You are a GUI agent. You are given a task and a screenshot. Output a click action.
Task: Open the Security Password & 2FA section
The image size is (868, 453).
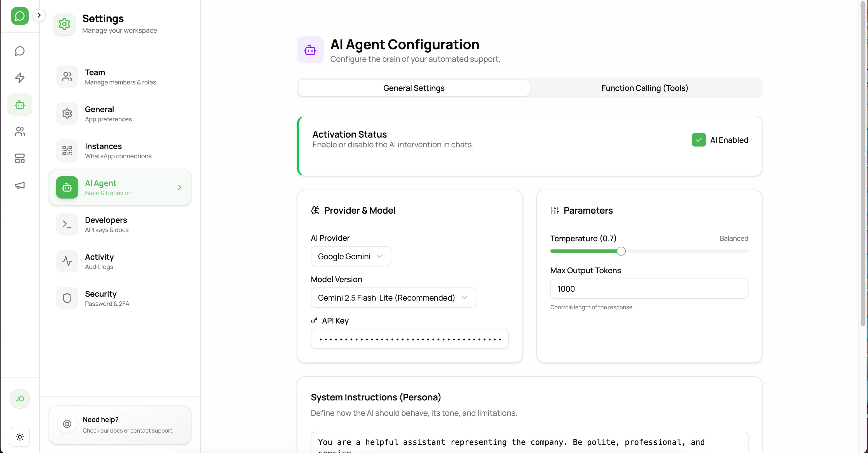pos(119,298)
